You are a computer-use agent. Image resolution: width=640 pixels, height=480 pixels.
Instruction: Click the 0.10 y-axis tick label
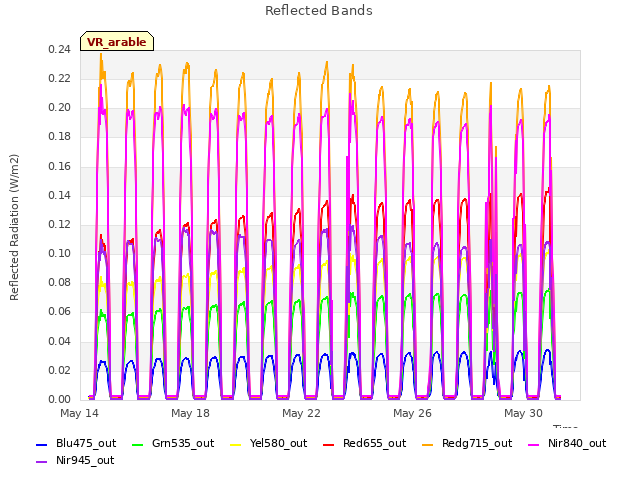tap(60, 254)
